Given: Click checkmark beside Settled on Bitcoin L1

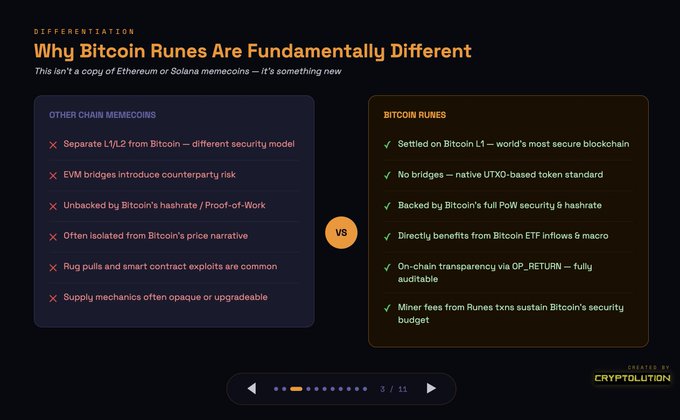Looking at the screenshot, I should 387,144.
